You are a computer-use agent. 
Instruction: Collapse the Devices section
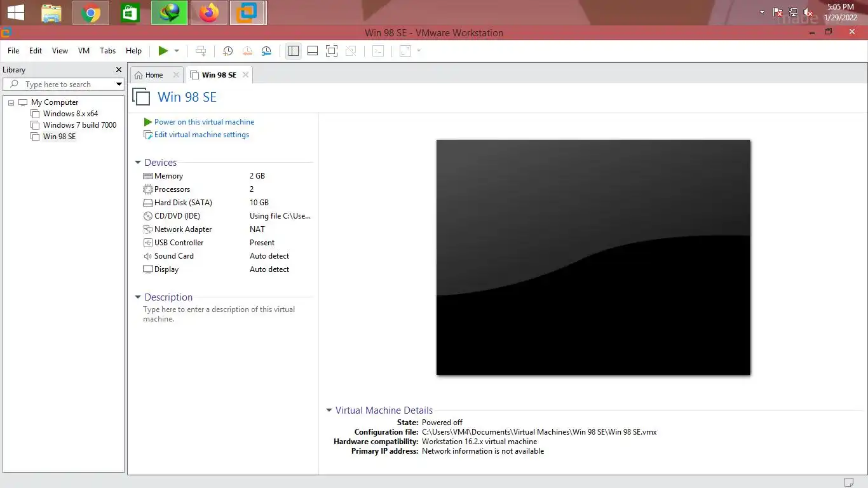click(138, 163)
